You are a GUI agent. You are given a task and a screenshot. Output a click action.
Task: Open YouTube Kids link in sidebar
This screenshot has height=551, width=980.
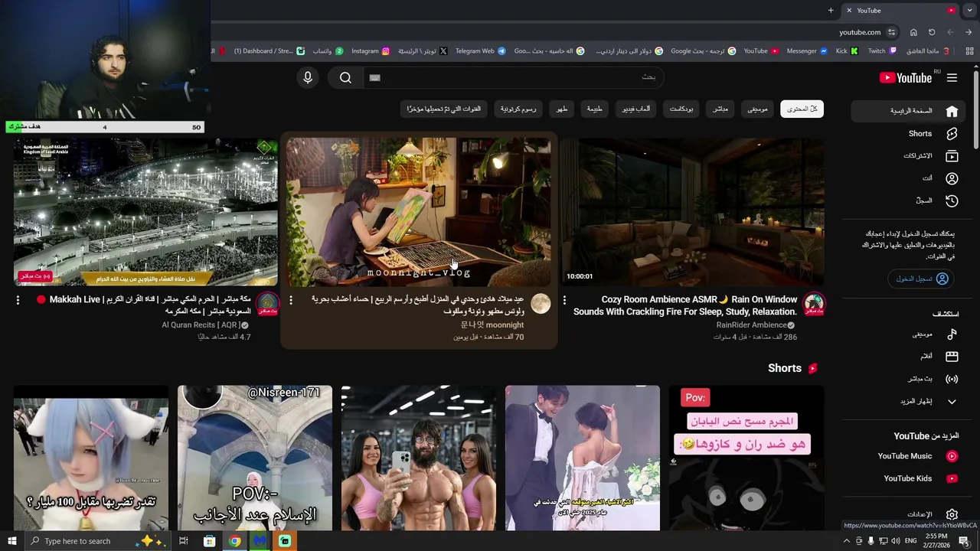click(x=906, y=478)
